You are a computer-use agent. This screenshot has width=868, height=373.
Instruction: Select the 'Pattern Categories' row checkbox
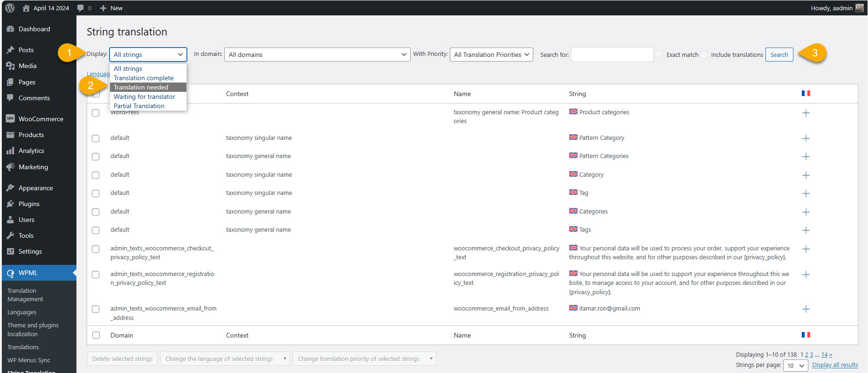click(96, 157)
